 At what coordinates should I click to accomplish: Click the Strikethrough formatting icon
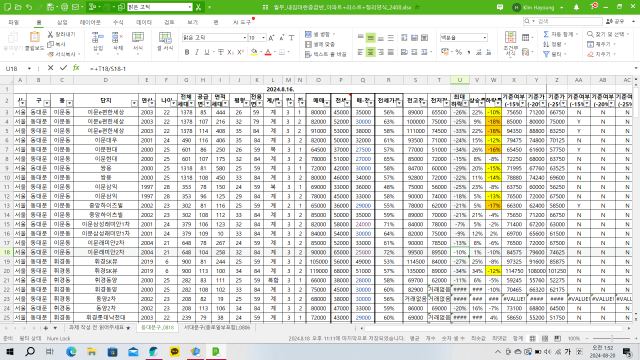220,52
